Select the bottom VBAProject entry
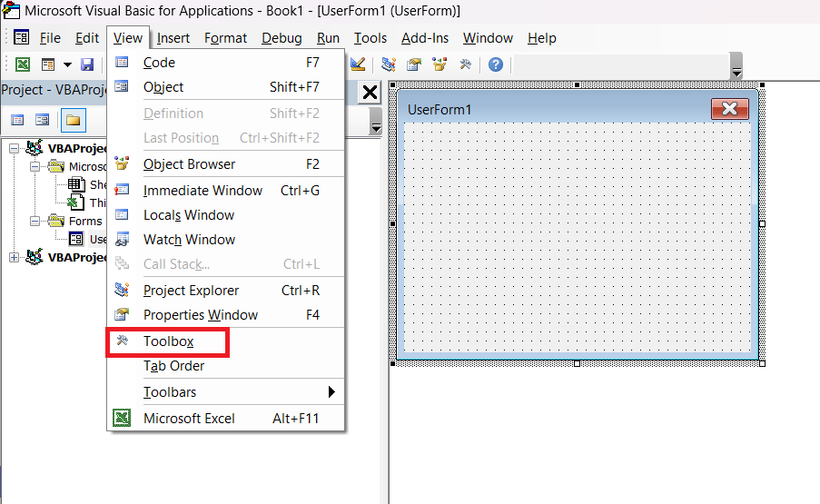 click(x=77, y=257)
